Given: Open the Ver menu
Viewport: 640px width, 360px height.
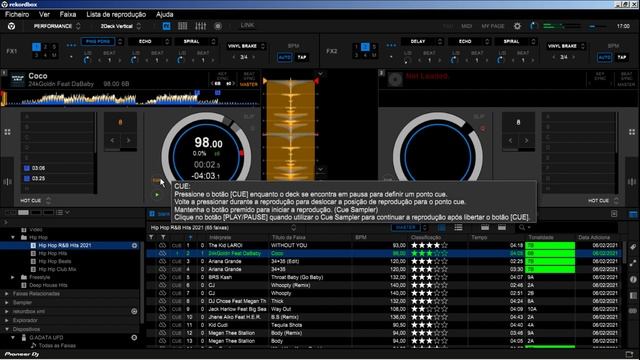Looking at the screenshot, I should pyautogui.click(x=44, y=14).
